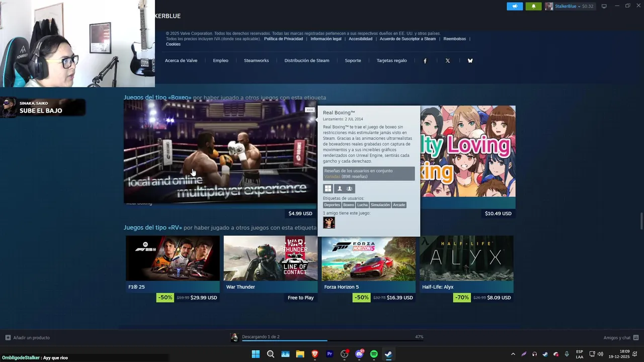Viewport: 644px width, 362px height.
Task: Click the StalkerBlue profile avatar
Action: pyautogui.click(x=549, y=7)
